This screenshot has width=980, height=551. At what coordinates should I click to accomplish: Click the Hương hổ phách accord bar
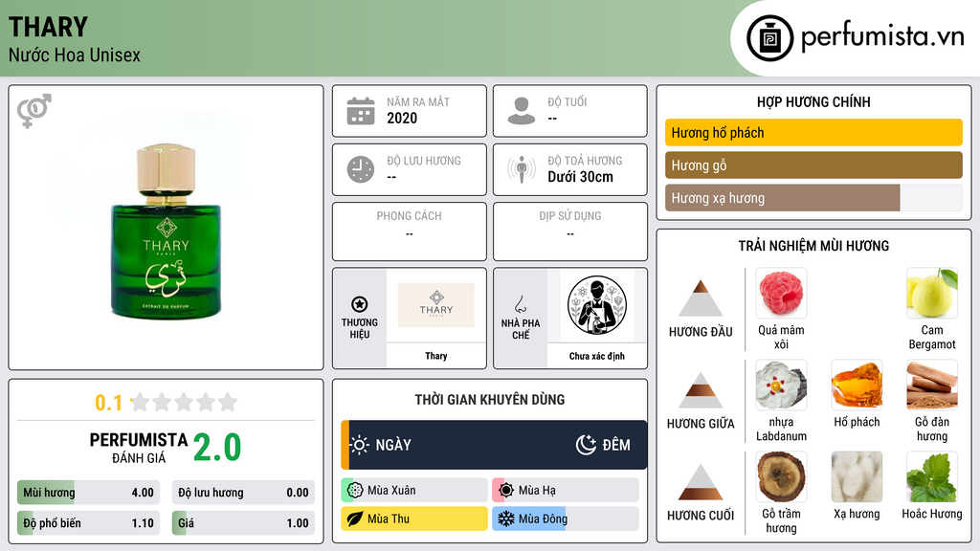(x=813, y=132)
